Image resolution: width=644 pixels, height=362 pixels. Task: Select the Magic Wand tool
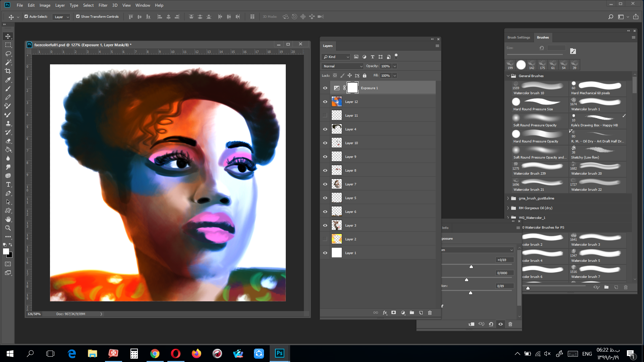point(8,62)
